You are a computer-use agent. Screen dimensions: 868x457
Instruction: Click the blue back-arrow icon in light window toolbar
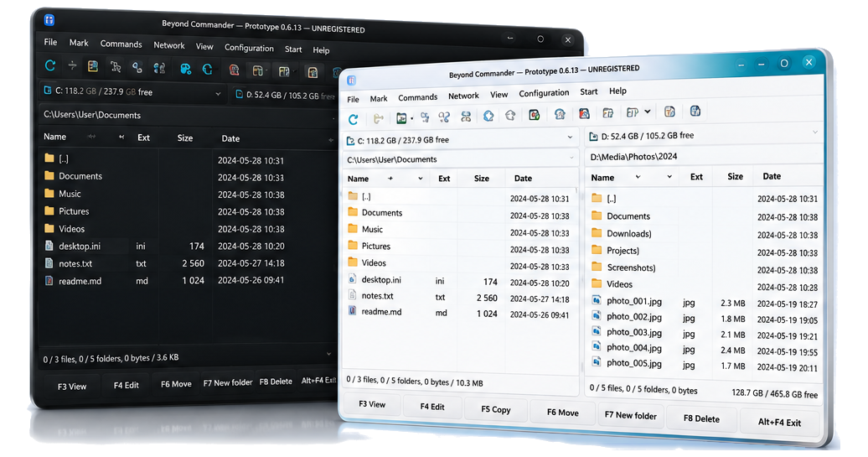[488, 116]
